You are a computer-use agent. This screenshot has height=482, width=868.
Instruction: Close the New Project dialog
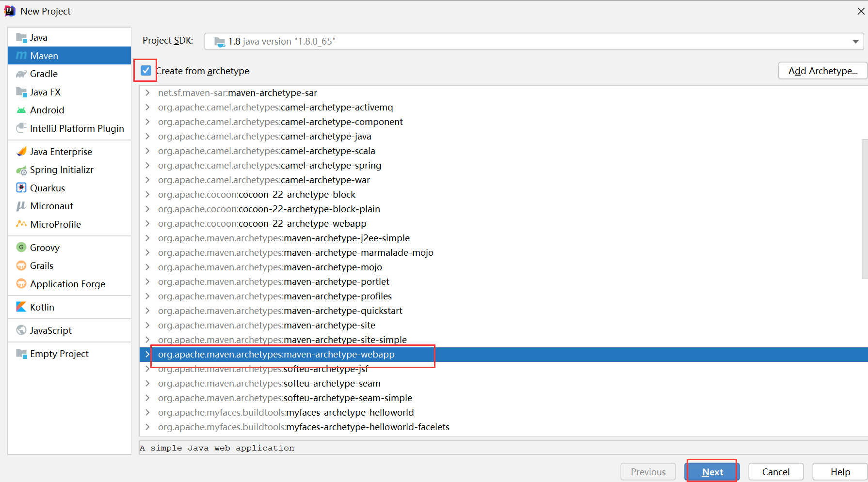tap(861, 11)
